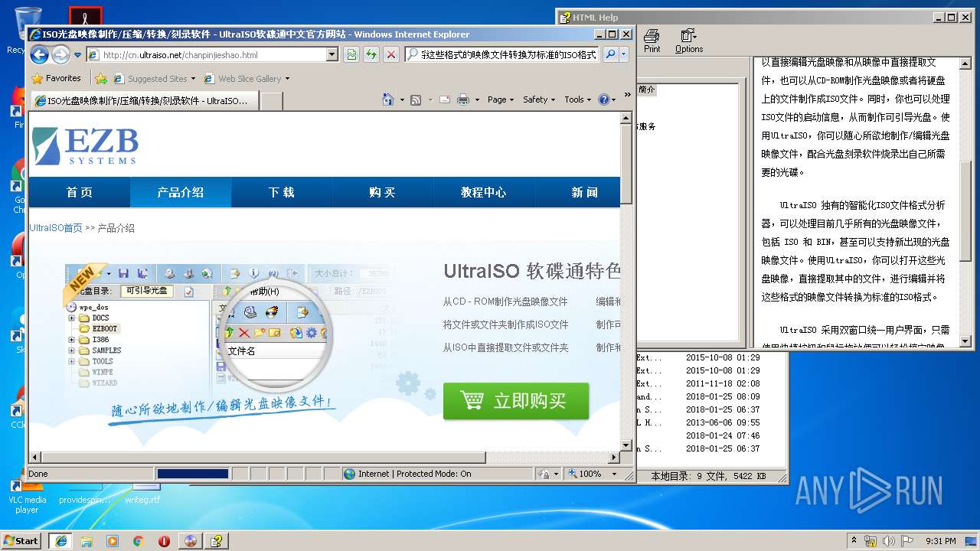
Task: Expand the address bar URL dropdown
Action: click(x=332, y=54)
